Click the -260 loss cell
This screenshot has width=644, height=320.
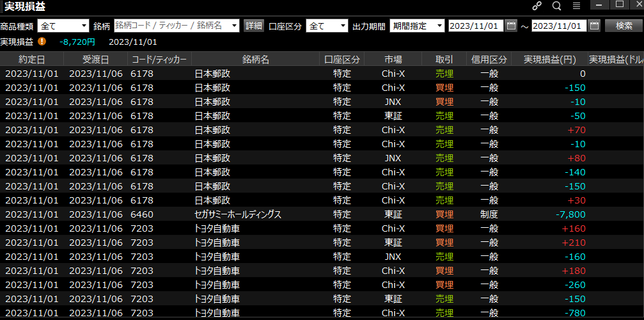[575, 285]
